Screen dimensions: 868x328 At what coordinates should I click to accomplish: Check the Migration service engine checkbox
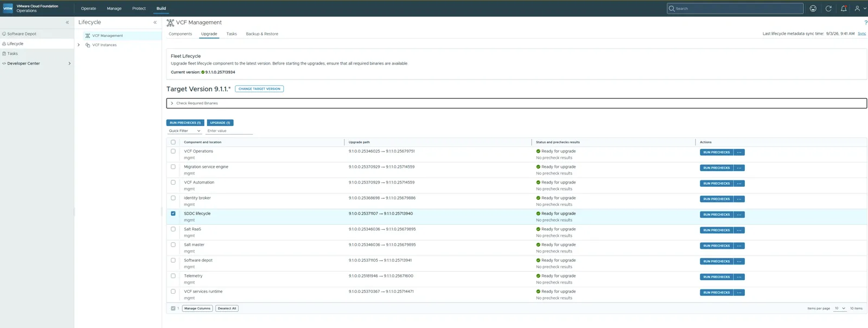(173, 167)
